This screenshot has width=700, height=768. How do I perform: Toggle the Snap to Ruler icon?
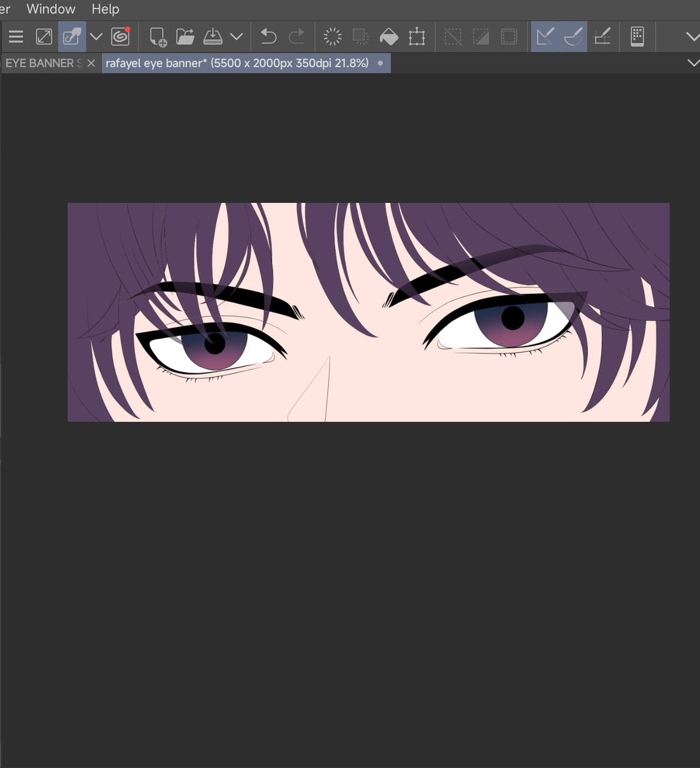[545, 36]
